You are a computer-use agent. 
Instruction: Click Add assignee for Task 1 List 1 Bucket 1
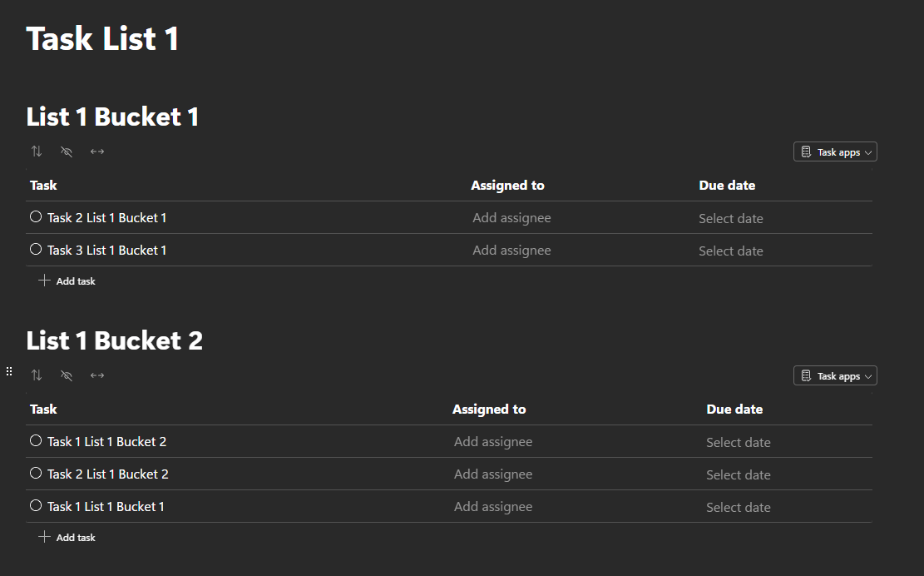(x=492, y=506)
